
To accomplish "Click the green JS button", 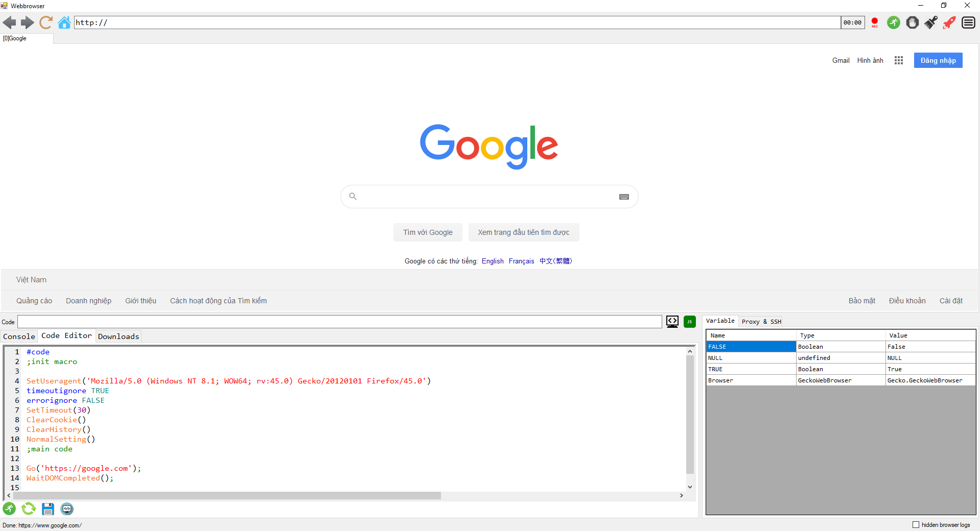I will pyautogui.click(x=689, y=322).
